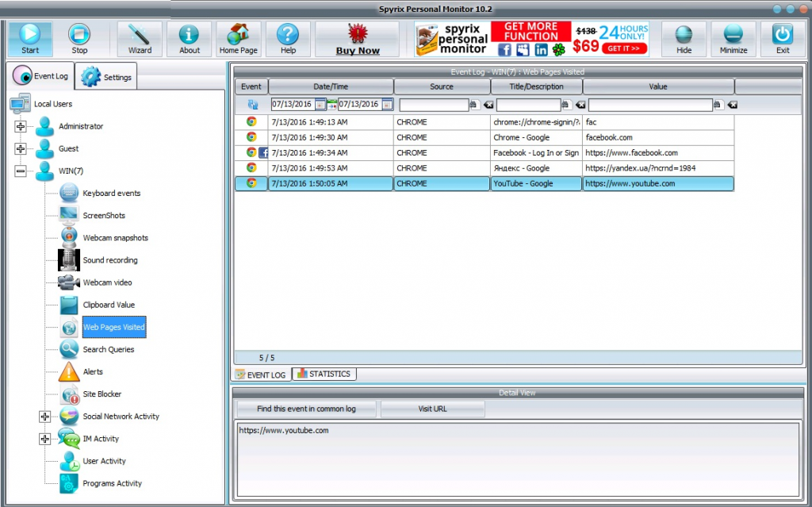Click the Visit URL button

pos(432,409)
